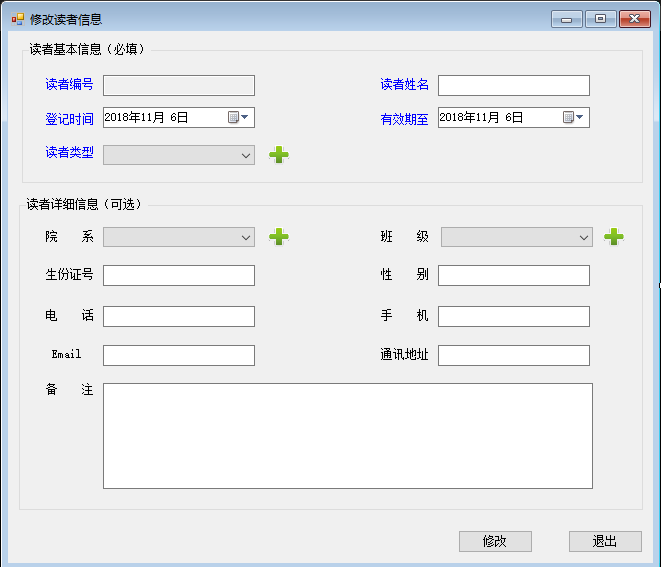
Task: Maximize the 修改读者信息 window
Action: pos(601,19)
